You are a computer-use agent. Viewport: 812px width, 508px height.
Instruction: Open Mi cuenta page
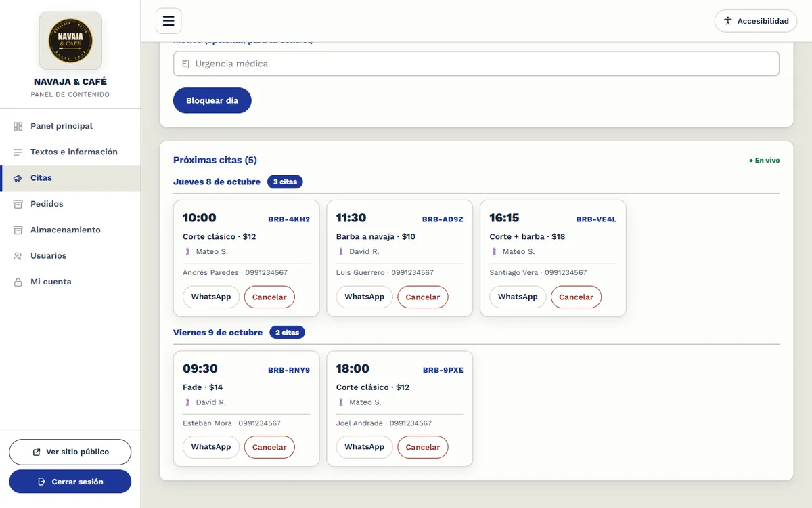pos(70,282)
